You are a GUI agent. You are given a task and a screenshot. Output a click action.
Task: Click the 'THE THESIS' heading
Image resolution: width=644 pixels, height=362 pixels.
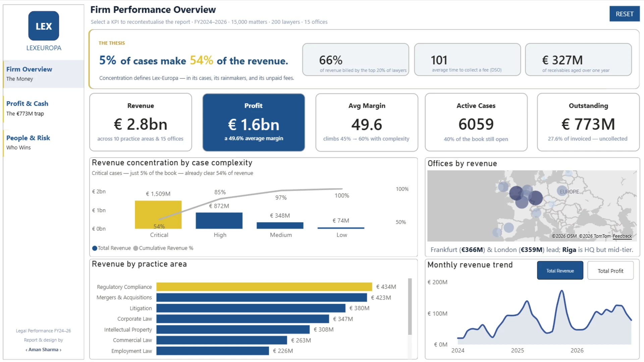click(x=112, y=43)
